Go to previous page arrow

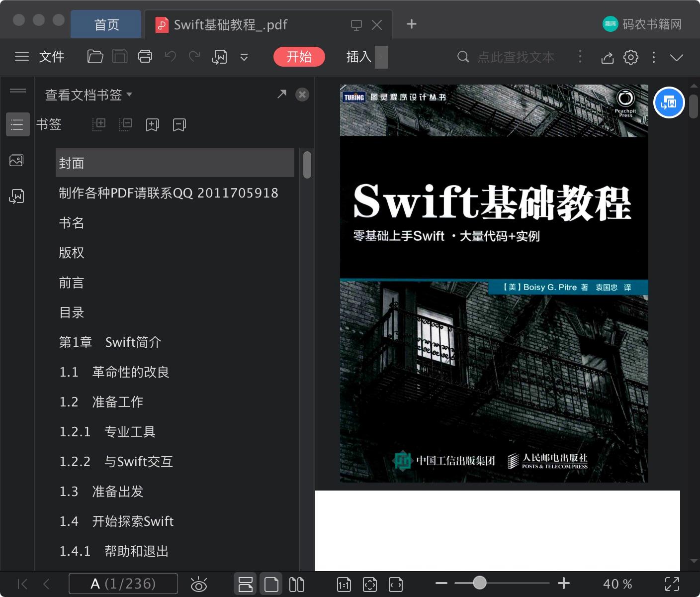point(47,584)
